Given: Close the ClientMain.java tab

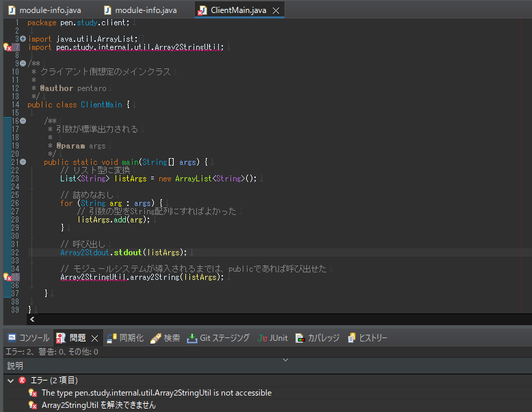Looking at the screenshot, I should point(276,10).
